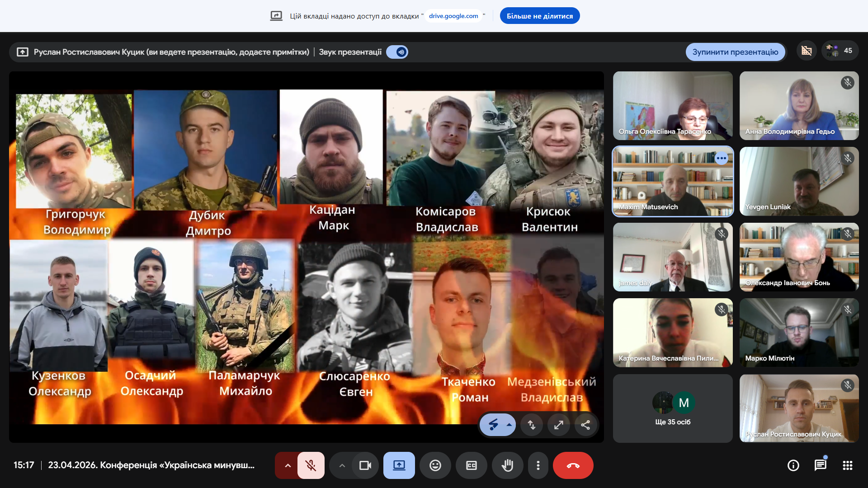Image resolution: width=868 pixels, height=488 pixels.
Task: Open meeting details info icon
Action: (793, 465)
